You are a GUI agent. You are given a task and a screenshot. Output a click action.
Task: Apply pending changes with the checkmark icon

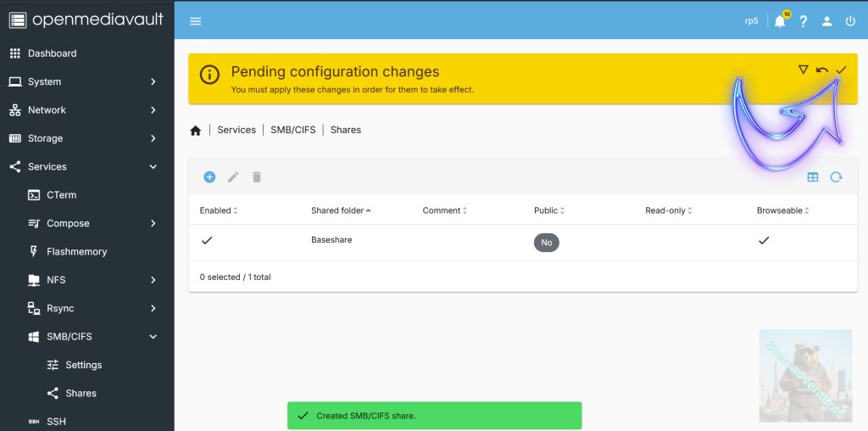click(x=841, y=70)
